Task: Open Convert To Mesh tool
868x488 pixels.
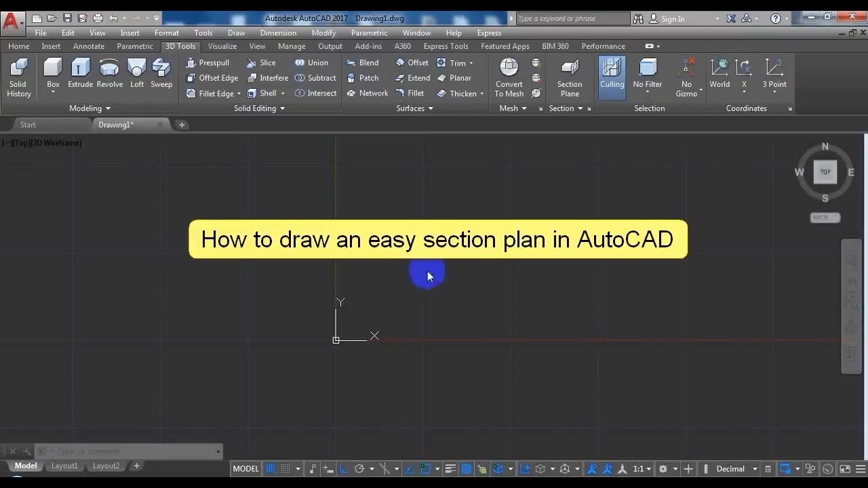Action: point(509,77)
